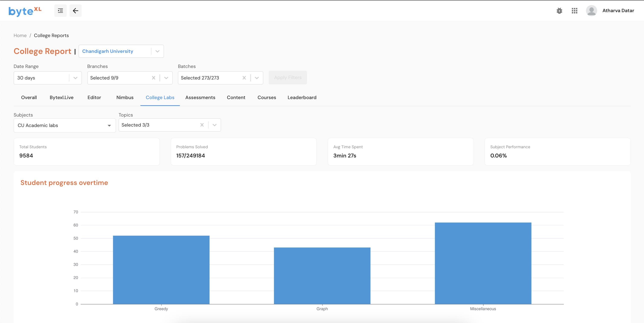Expand the Batches dropdown chevron
Image resolution: width=644 pixels, height=323 pixels.
(257, 78)
